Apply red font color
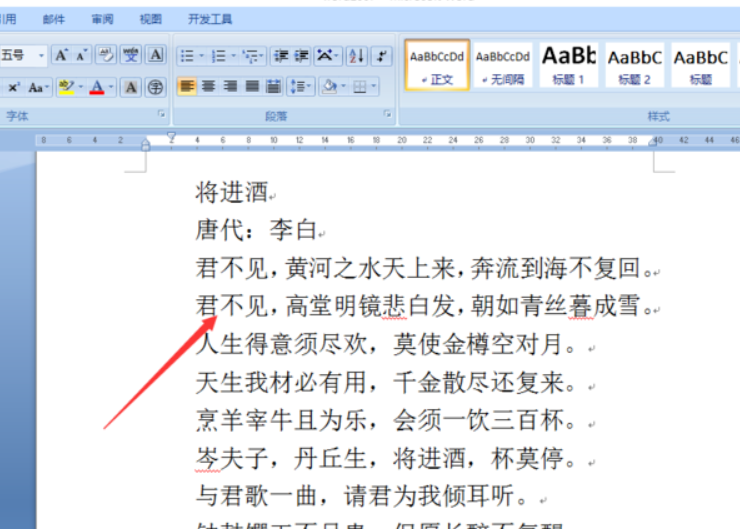740x529 pixels. pos(97,88)
